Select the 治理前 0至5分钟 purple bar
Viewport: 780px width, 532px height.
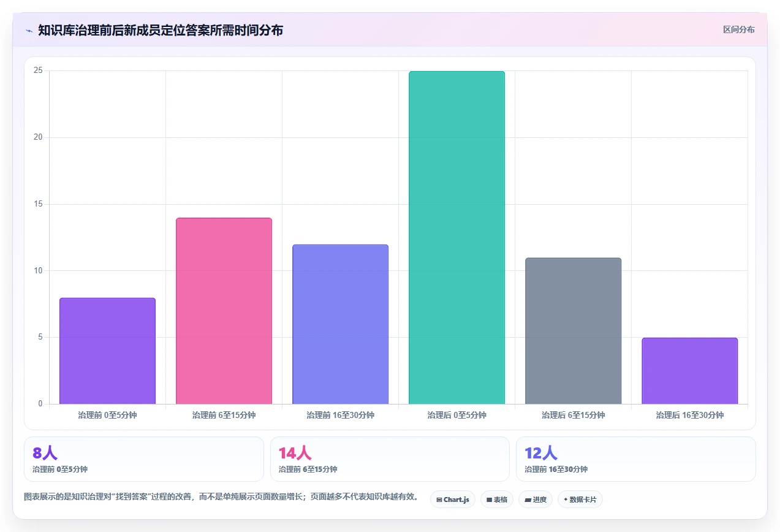[107, 351]
